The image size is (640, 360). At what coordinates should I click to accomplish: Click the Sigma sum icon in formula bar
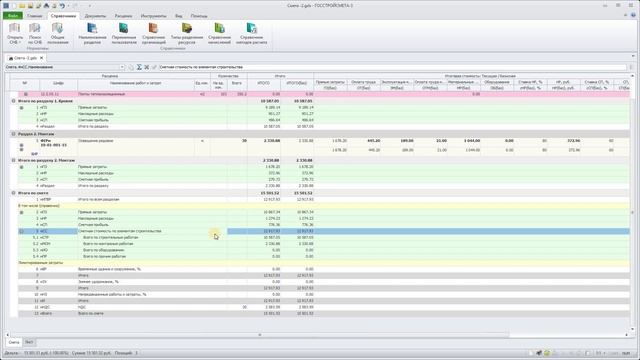[x=139, y=67]
